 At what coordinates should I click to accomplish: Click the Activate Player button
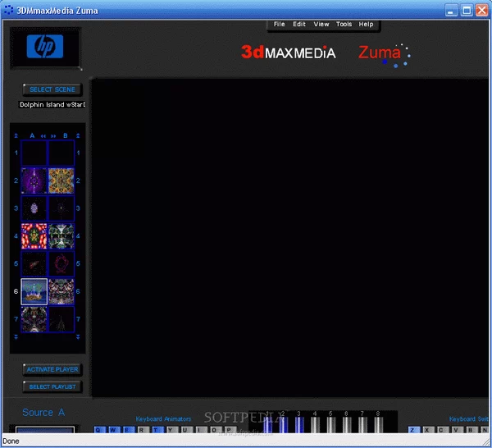pyautogui.click(x=52, y=369)
